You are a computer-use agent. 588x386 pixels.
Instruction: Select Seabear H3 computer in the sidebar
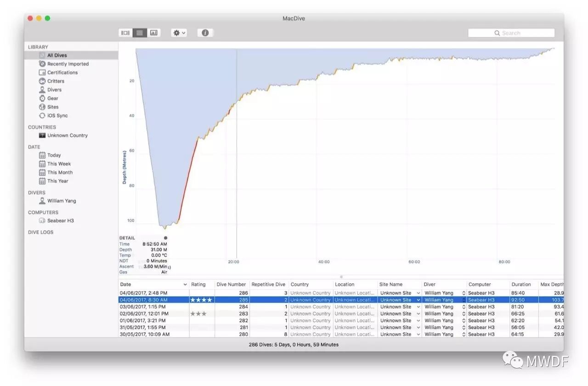pyautogui.click(x=61, y=221)
